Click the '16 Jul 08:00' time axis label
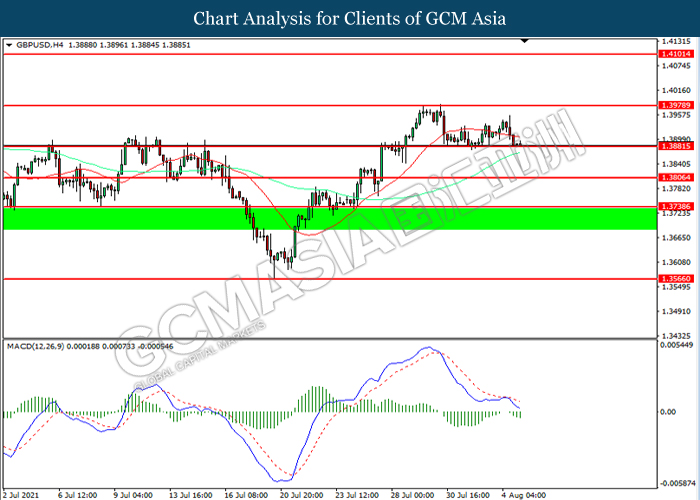700x500 pixels. pyautogui.click(x=246, y=495)
